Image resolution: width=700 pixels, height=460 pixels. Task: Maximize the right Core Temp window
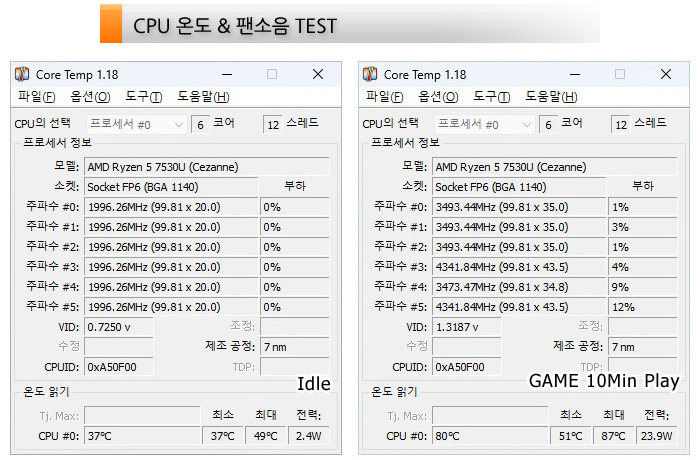[620, 74]
